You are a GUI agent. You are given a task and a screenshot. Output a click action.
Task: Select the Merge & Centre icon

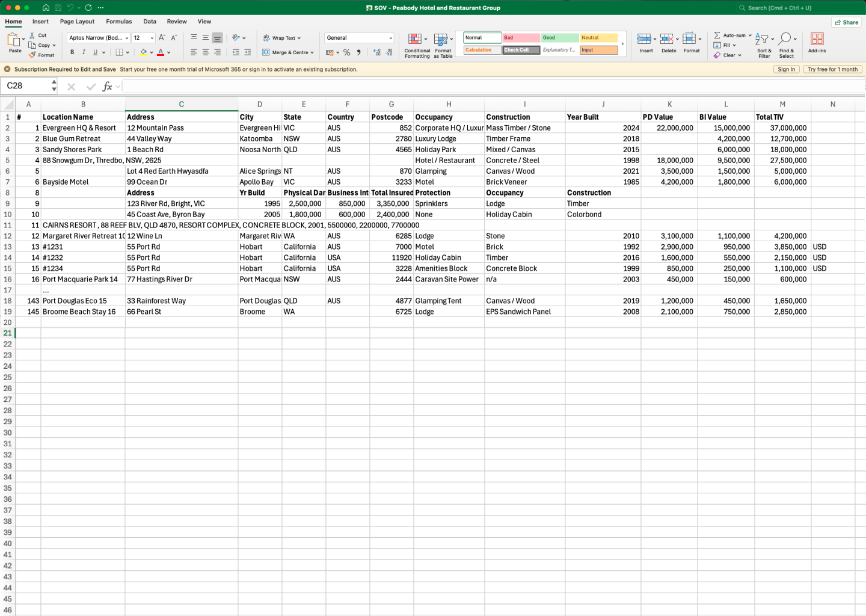pos(265,52)
